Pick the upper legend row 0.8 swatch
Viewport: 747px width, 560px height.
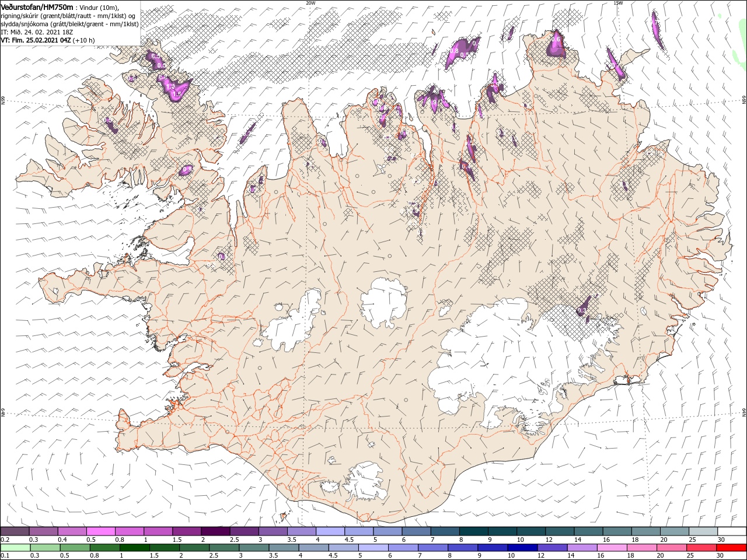point(129,531)
